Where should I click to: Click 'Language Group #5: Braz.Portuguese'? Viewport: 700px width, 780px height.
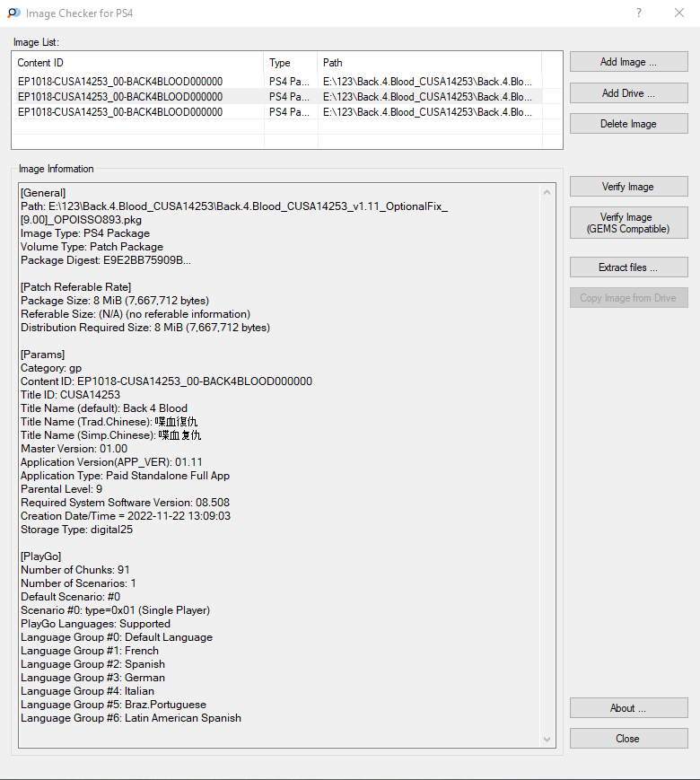click(x=113, y=704)
